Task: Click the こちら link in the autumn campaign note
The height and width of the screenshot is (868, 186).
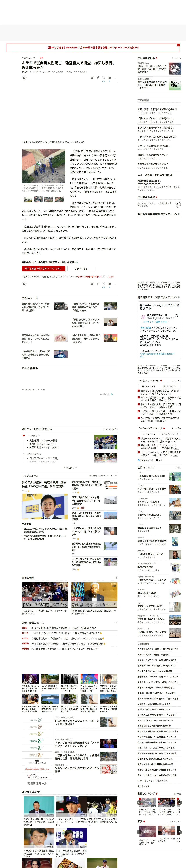Action: click(x=111, y=277)
